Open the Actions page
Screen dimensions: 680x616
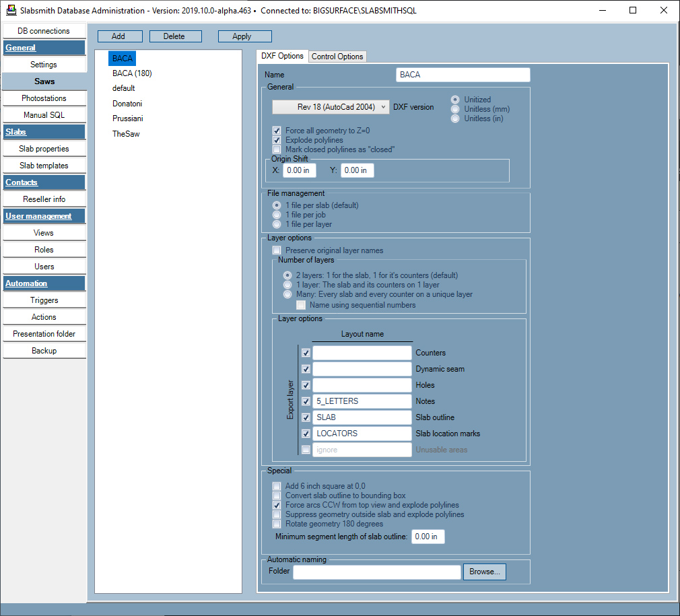click(44, 317)
